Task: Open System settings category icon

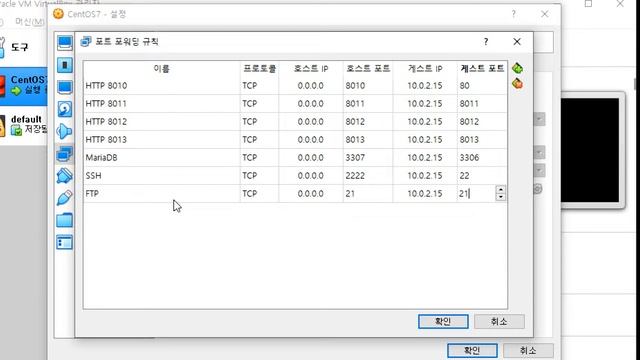Action: coord(64,65)
